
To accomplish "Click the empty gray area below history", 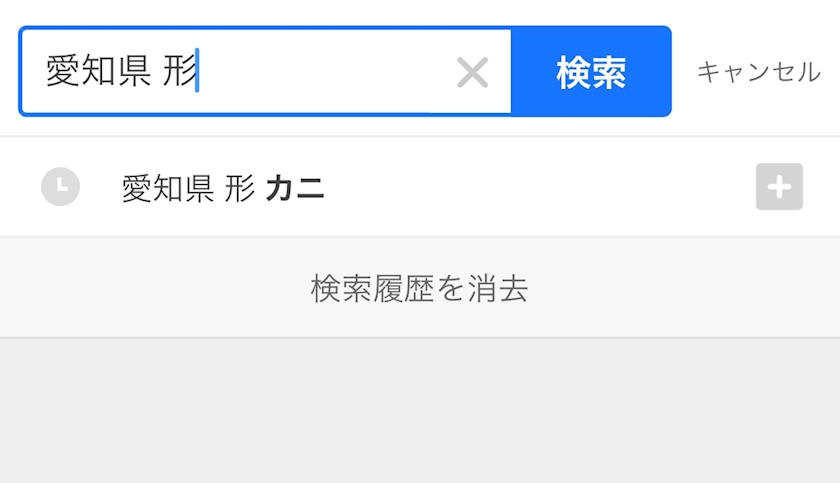I will point(420,411).
